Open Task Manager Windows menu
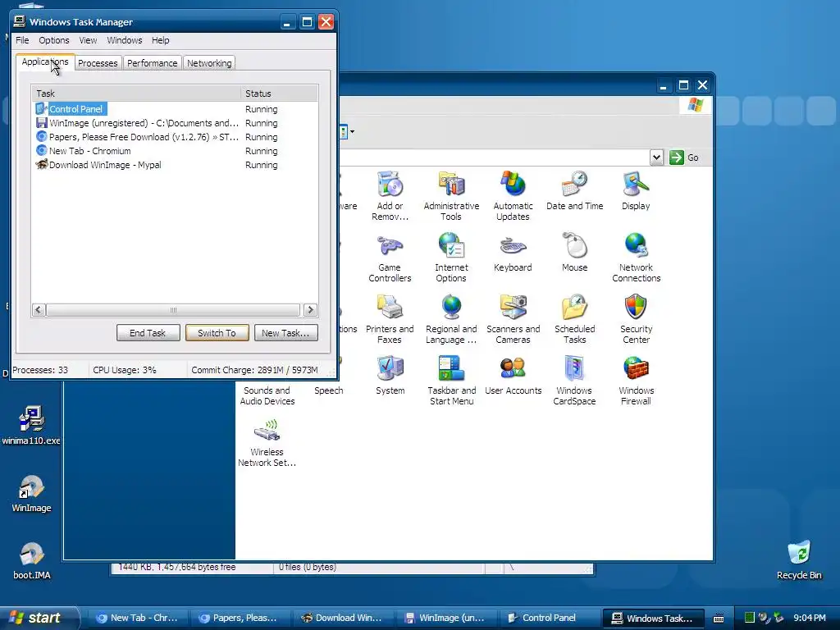This screenshot has width=840, height=630. [125, 40]
